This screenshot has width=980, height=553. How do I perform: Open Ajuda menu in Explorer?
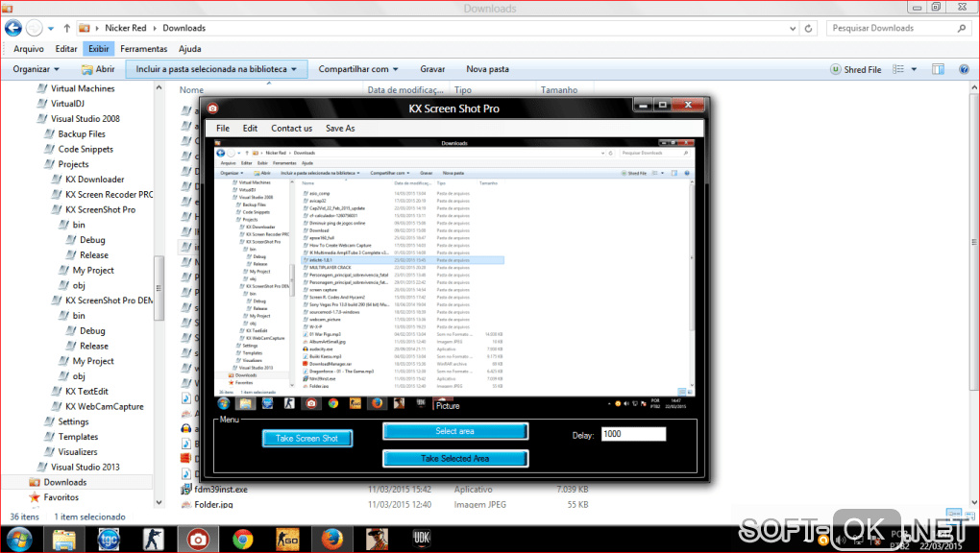pos(190,49)
